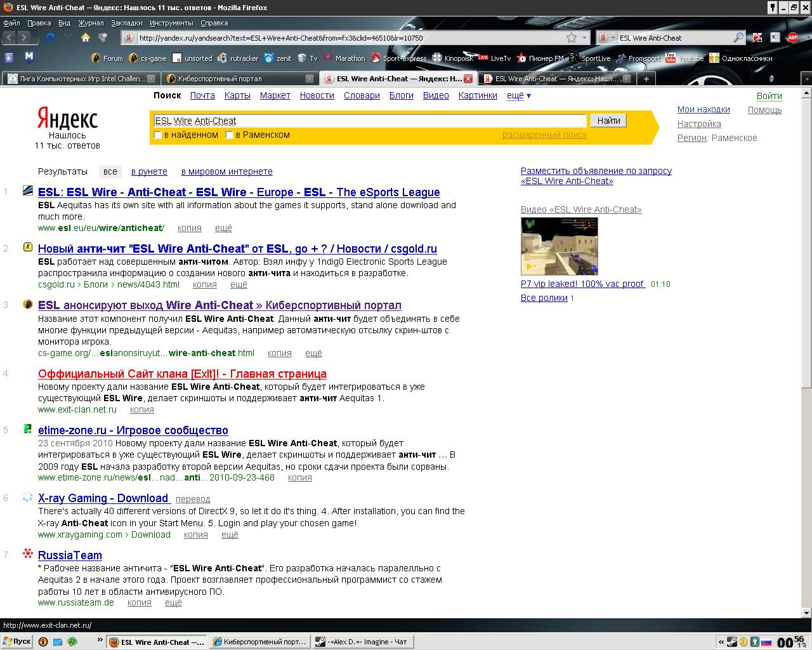Check the "в найденном" checkbox
812x650 pixels.
[158, 135]
